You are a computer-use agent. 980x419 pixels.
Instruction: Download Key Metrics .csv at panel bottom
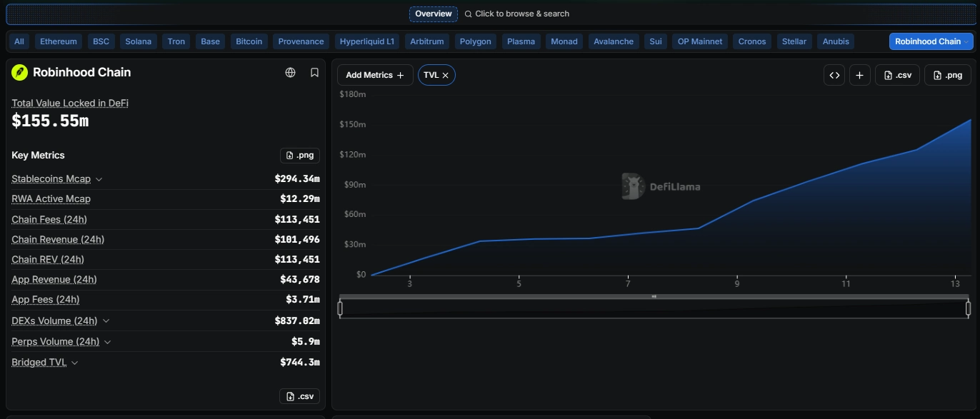pos(300,397)
